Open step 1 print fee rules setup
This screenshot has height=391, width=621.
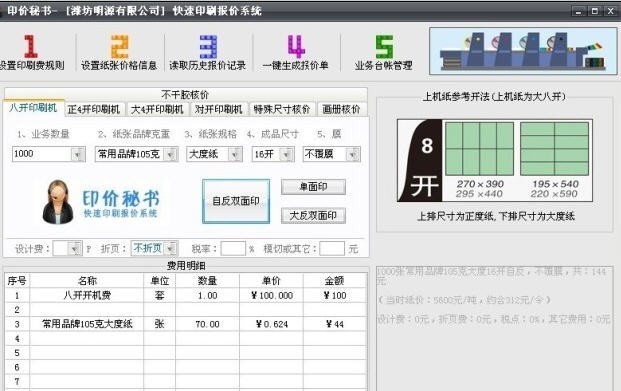pyautogui.click(x=32, y=52)
